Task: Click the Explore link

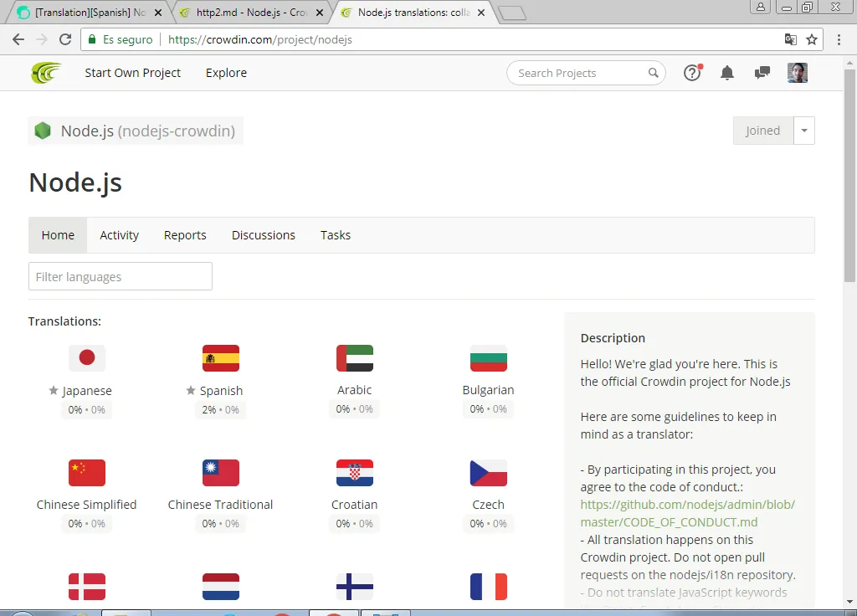Action: tap(226, 73)
